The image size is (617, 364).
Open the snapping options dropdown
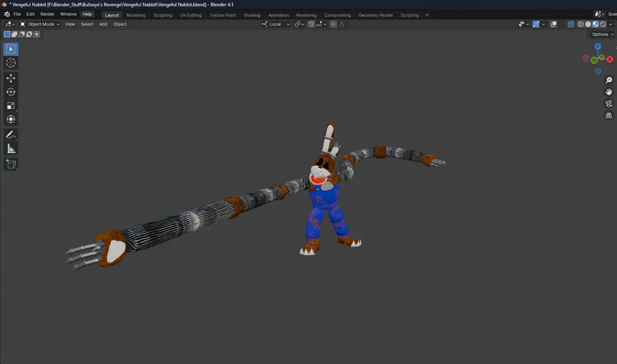(x=322, y=24)
